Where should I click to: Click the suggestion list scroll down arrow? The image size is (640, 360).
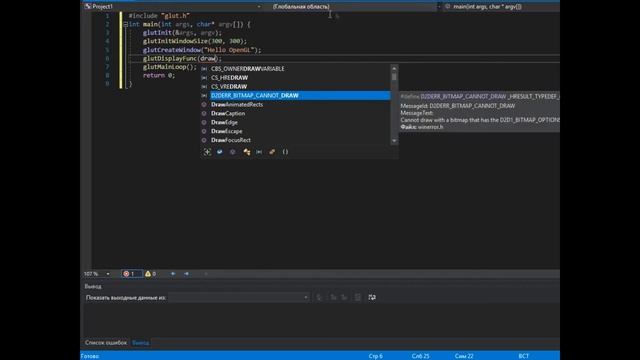pyautogui.click(x=394, y=141)
